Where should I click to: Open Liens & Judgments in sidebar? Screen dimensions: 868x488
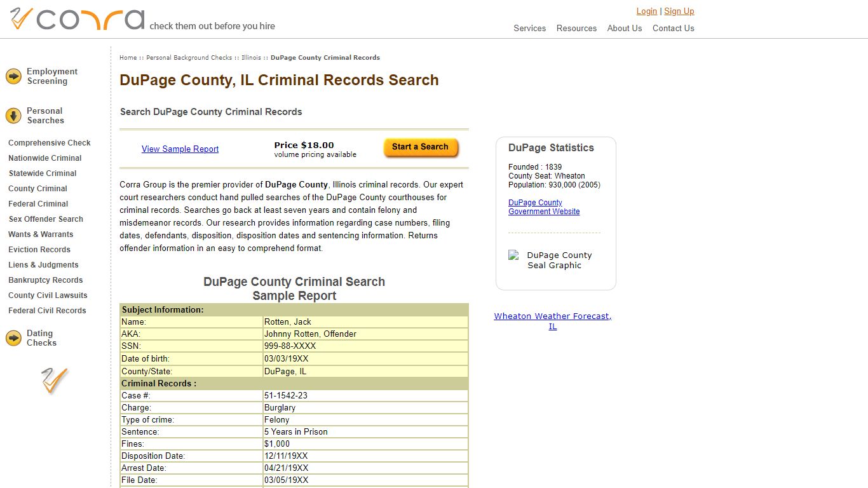pos(43,265)
